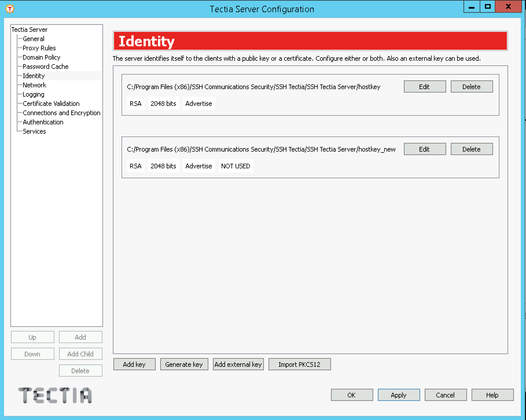Delete the hostkey_new entry
Screen dimensions: 526x420
pos(471,149)
